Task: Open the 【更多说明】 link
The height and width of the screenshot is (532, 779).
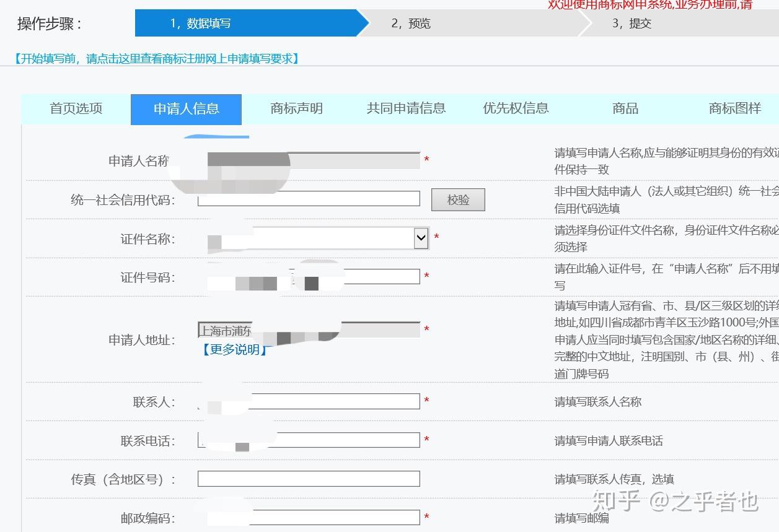Action: tap(234, 349)
